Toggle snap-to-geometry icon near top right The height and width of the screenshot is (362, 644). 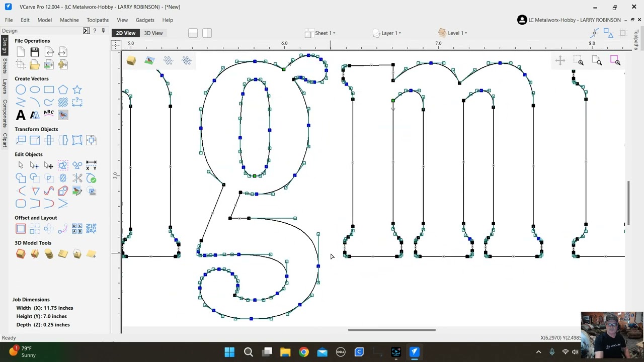pos(595,33)
